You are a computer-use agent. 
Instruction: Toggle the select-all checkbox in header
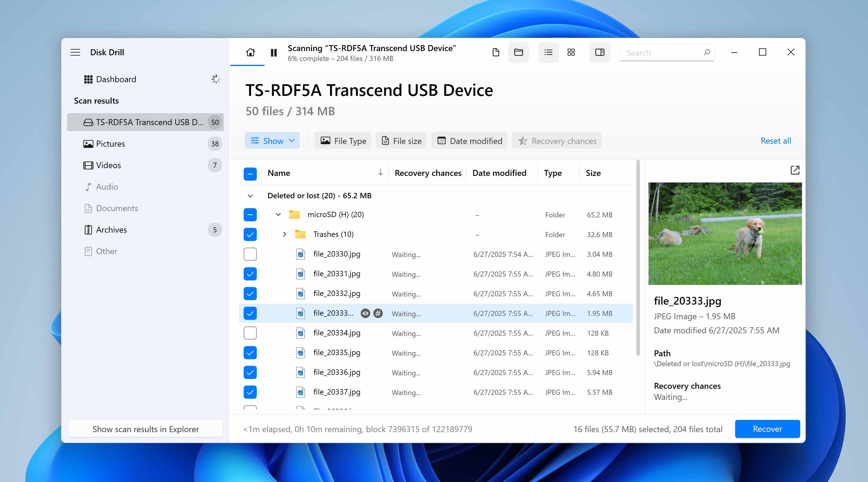(x=250, y=174)
